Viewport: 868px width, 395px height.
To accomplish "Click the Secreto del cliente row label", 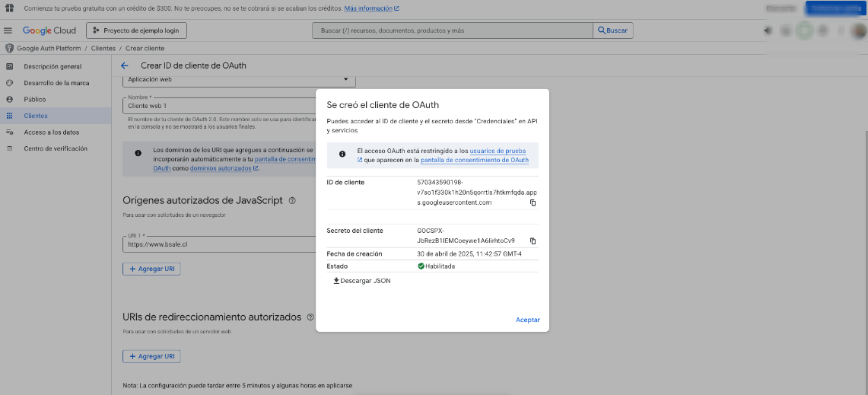I will tap(355, 231).
